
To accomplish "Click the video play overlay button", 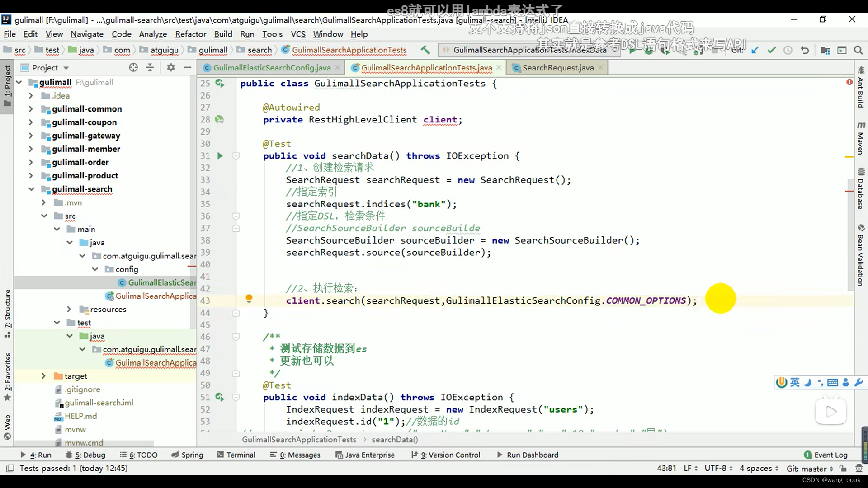I will [x=831, y=412].
